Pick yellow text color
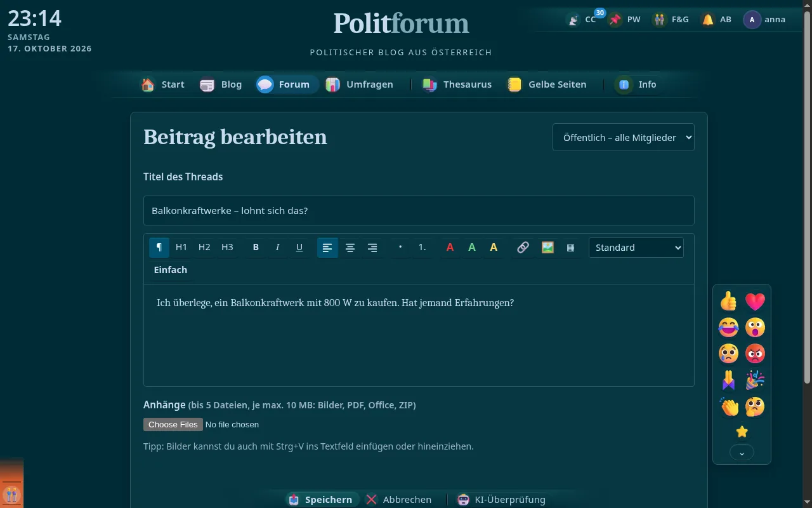Viewport: 812px width, 508px height. 494,248
